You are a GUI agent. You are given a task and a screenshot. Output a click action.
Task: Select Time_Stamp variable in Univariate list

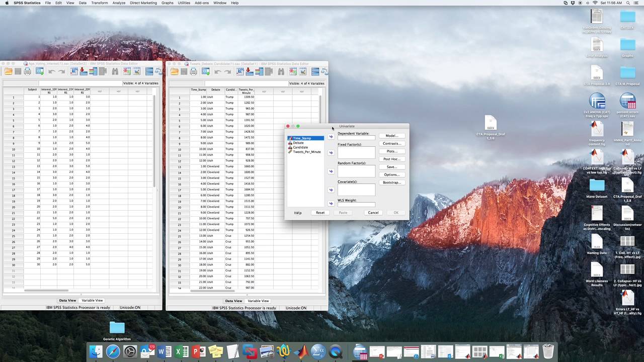coord(305,138)
